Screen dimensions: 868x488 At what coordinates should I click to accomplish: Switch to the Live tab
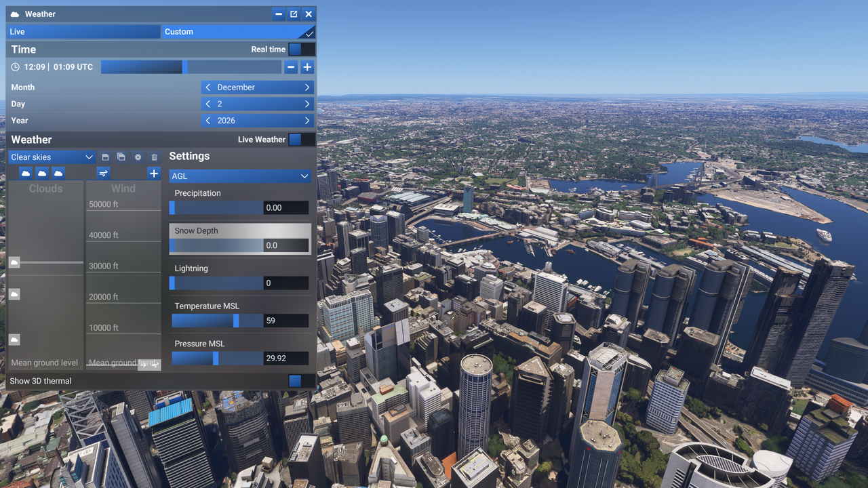[83, 32]
